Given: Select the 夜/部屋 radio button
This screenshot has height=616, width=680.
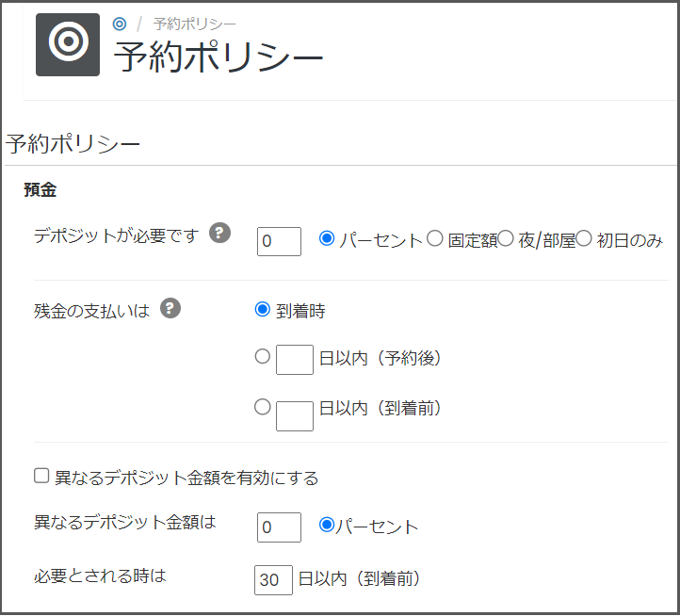Looking at the screenshot, I should (506, 238).
